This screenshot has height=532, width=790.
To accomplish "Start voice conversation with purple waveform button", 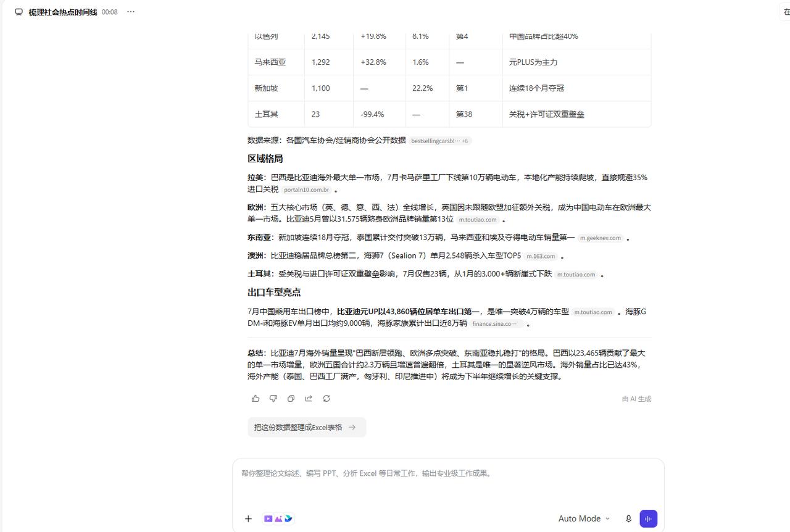I will point(648,519).
